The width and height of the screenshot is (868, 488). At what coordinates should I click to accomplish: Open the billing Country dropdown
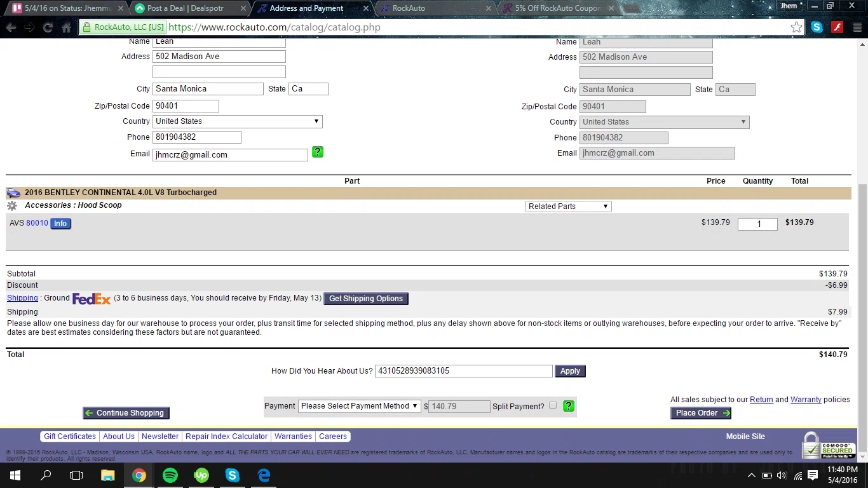pyautogui.click(x=238, y=121)
